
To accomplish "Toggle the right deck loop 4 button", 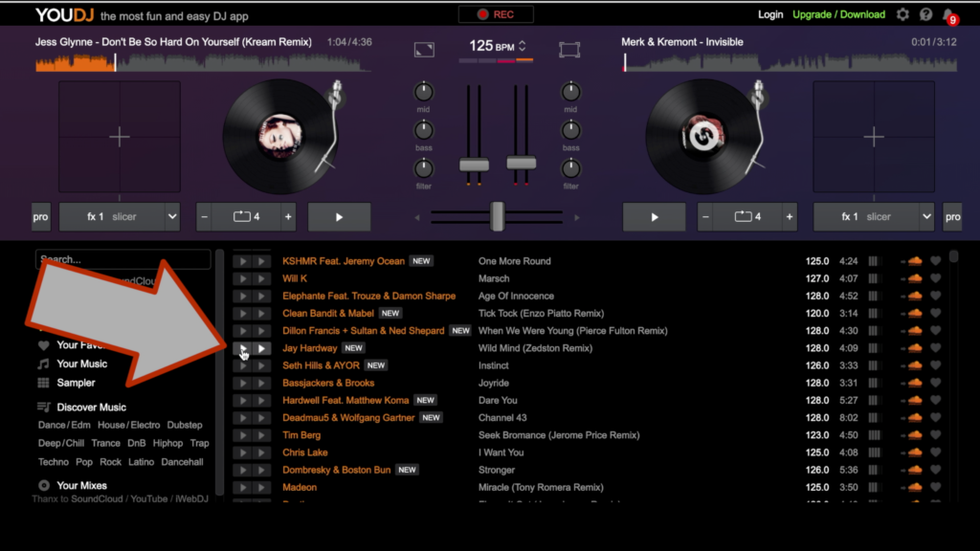I will tap(747, 217).
